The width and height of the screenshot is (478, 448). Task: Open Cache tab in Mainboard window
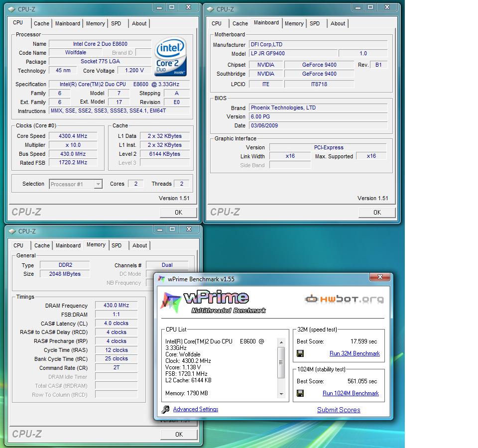(x=240, y=23)
